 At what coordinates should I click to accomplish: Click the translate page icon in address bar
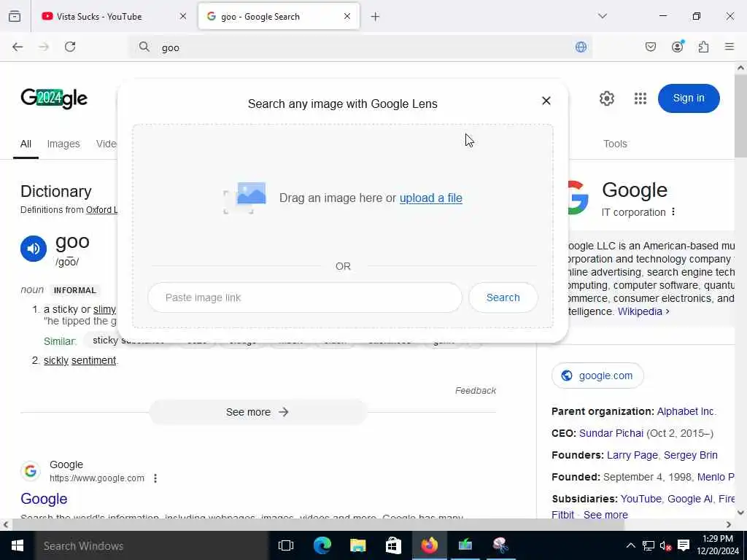[x=581, y=47]
